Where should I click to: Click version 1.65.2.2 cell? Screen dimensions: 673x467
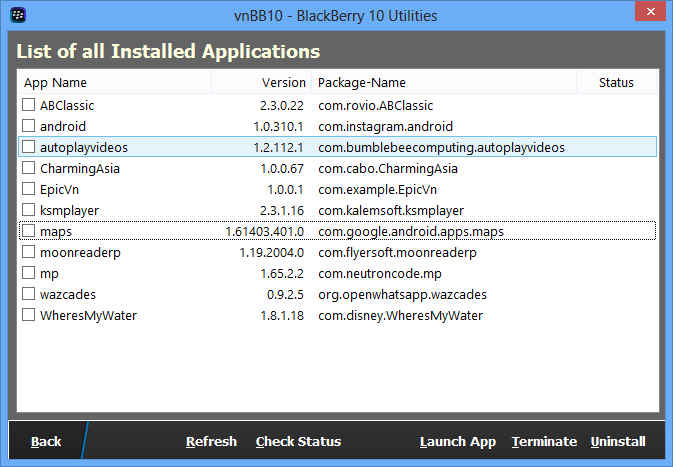coord(282,274)
